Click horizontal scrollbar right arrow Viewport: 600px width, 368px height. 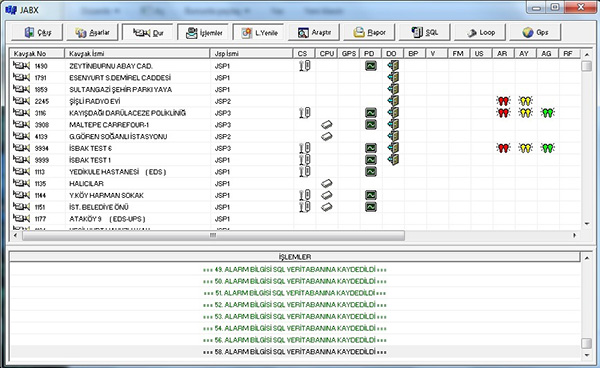(574, 235)
